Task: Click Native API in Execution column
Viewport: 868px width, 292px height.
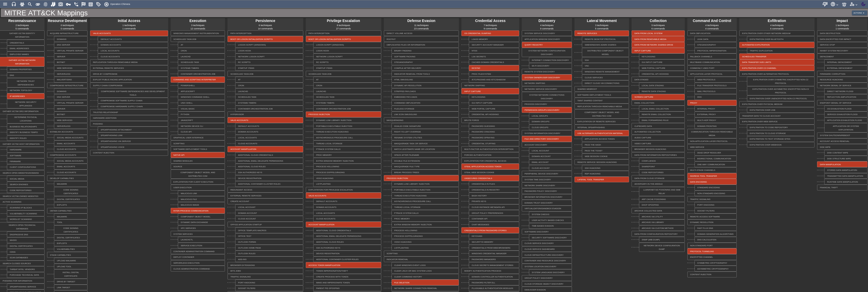Action: pyautogui.click(x=198, y=155)
